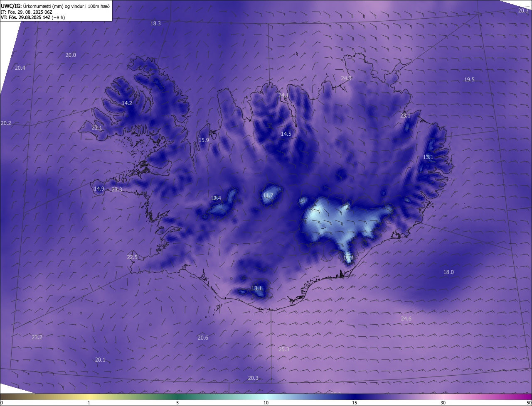Screen dimensions: 532x406
Task: Click the 50 tick on the color scale
Action: coord(529,403)
